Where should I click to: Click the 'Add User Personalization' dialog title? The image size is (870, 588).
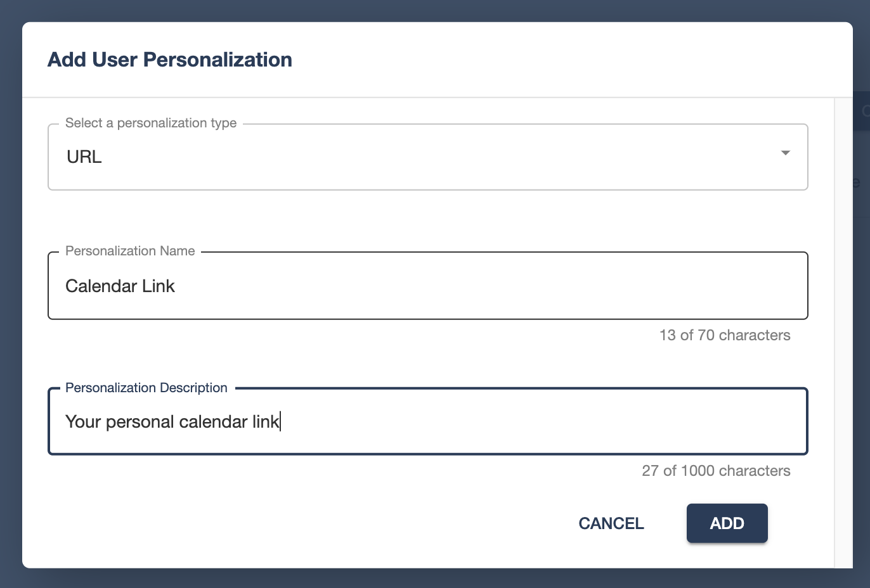coord(169,59)
